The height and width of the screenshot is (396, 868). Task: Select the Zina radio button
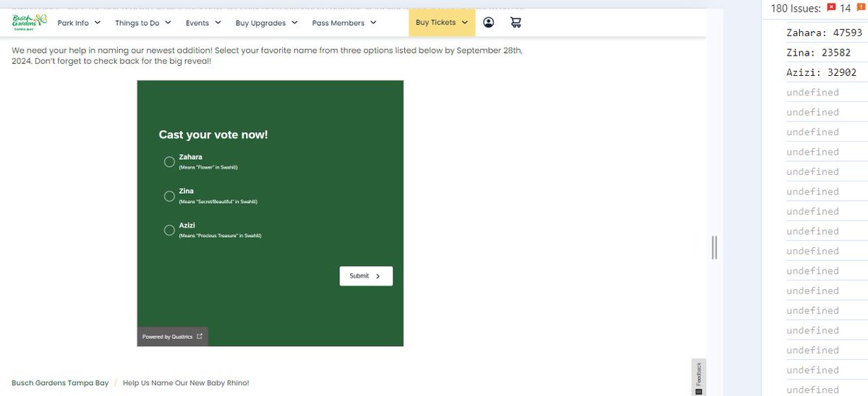169,196
